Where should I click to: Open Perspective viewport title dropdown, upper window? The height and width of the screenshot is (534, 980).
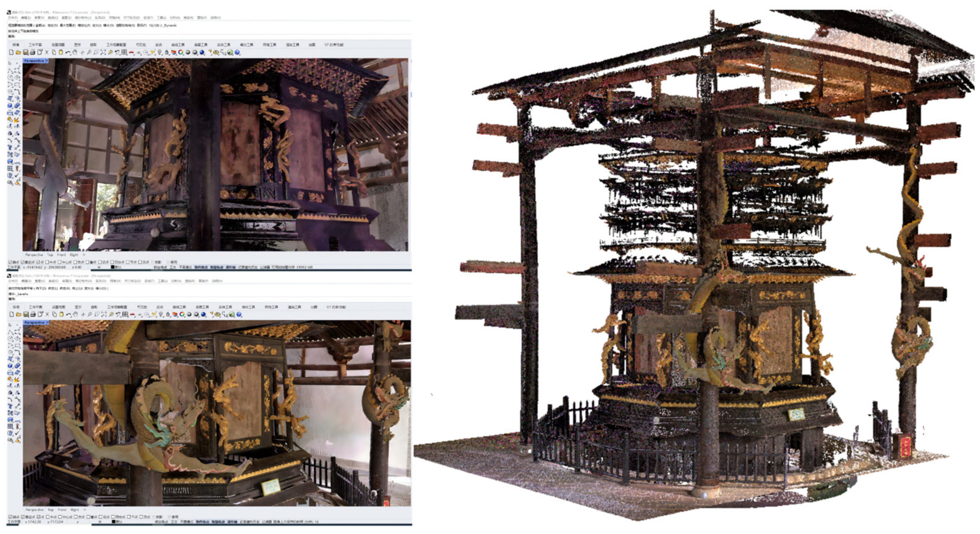[x=47, y=61]
